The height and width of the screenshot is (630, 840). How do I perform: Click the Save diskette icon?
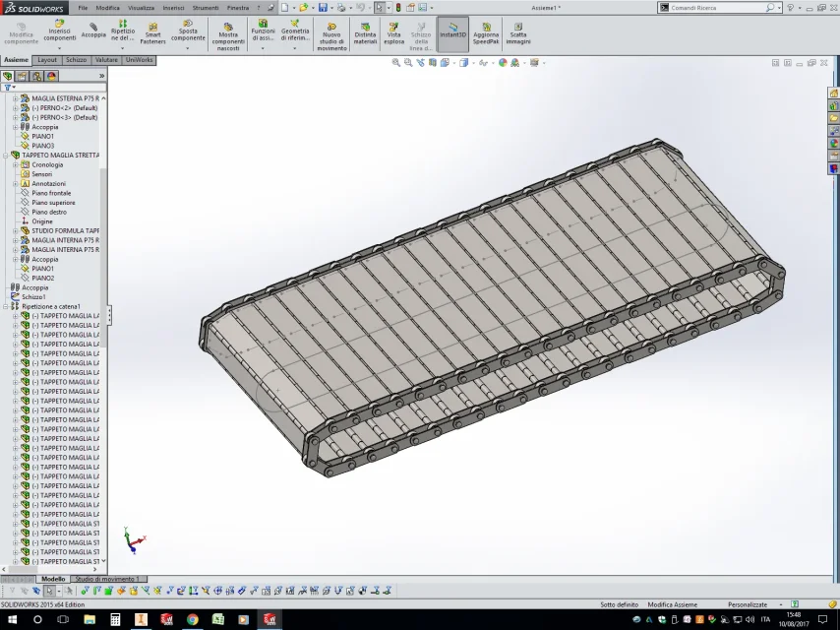tap(323, 8)
